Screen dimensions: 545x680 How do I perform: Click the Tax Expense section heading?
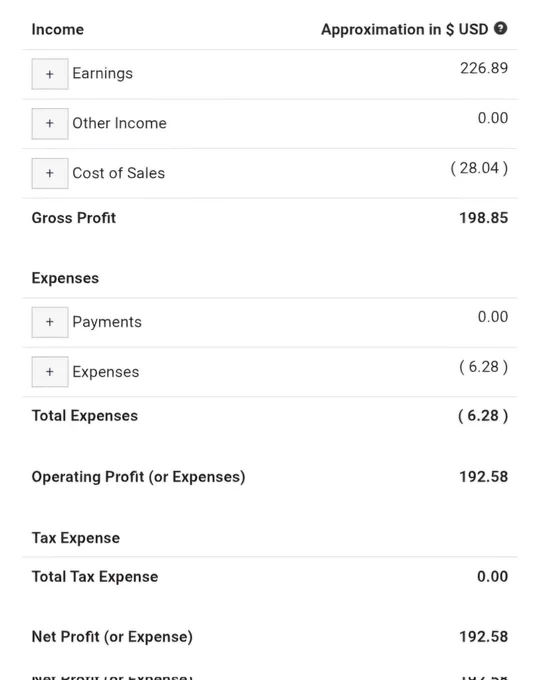coord(75,538)
